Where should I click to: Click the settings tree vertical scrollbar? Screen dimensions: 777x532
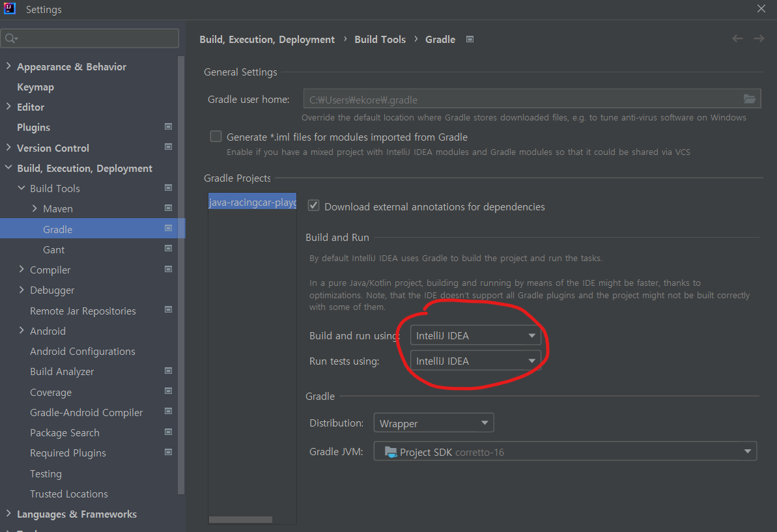click(x=181, y=275)
